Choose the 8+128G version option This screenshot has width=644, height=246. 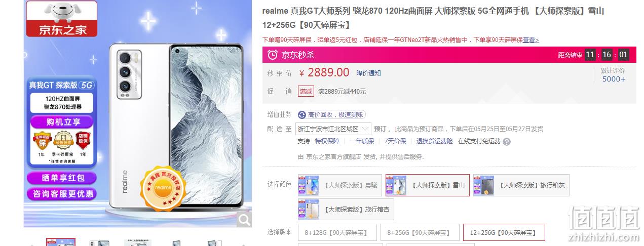click(x=337, y=233)
